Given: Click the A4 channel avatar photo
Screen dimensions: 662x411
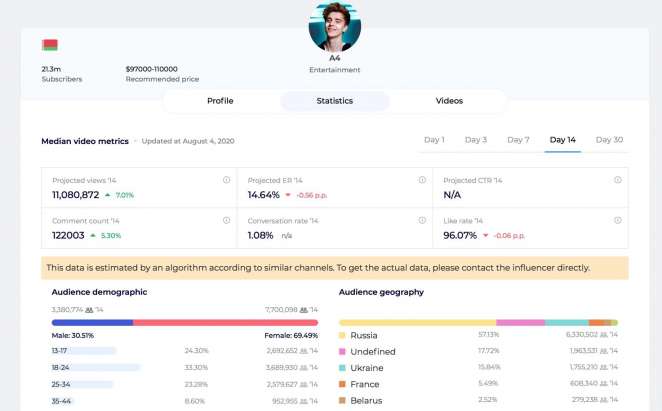Looking at the screenshot, I should 334,27.
